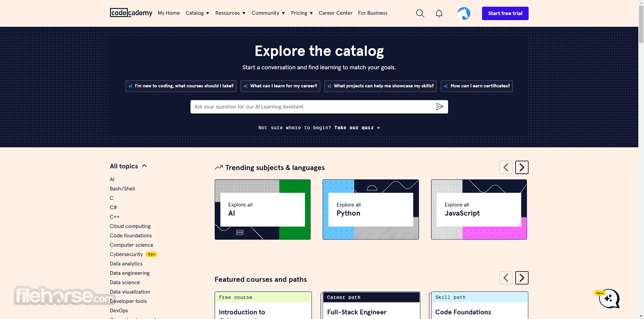644x319 pixels.
Task: Select C++ topic in sidebar
Action: tap(115, 216)
